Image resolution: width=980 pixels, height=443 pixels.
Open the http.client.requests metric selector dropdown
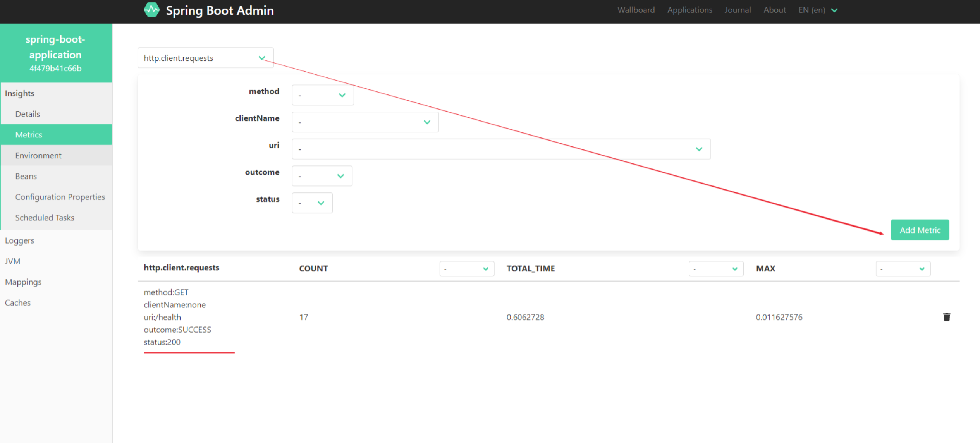205,58
